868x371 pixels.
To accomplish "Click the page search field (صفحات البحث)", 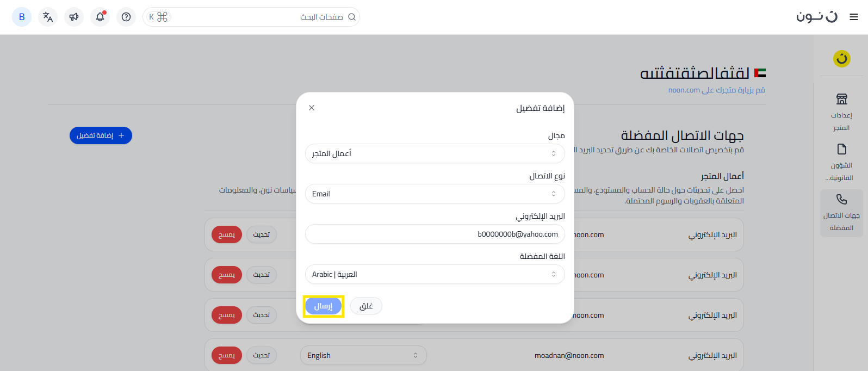I will click(251, 17).
